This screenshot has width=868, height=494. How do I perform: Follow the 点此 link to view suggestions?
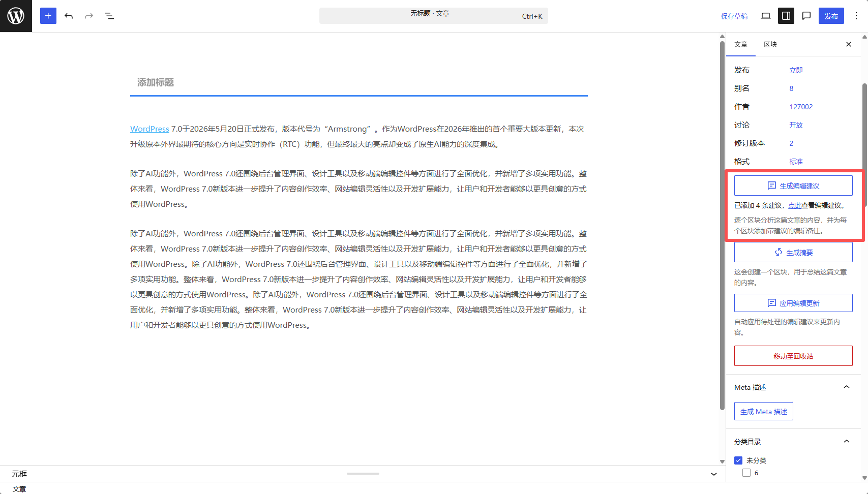pos(795,205)
